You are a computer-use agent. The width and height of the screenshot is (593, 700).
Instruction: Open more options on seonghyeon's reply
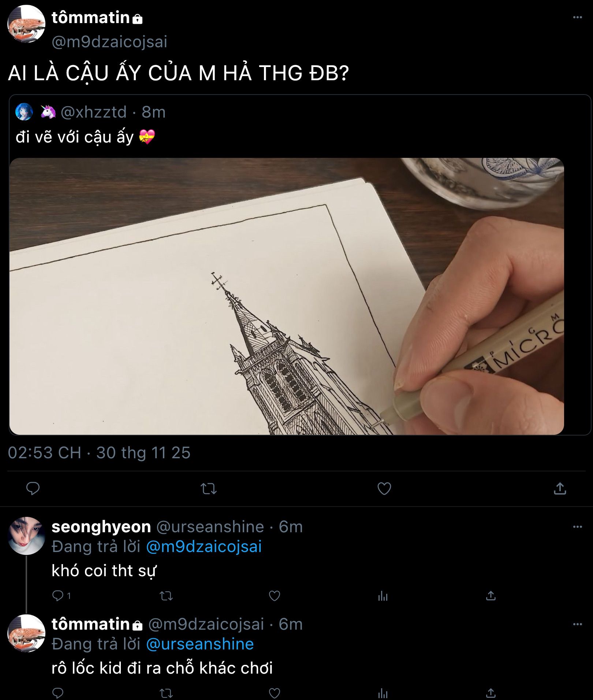coord(577,527)
